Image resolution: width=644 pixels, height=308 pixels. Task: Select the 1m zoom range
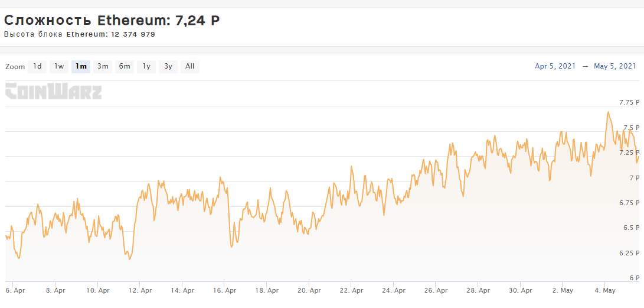pos(81,67)
